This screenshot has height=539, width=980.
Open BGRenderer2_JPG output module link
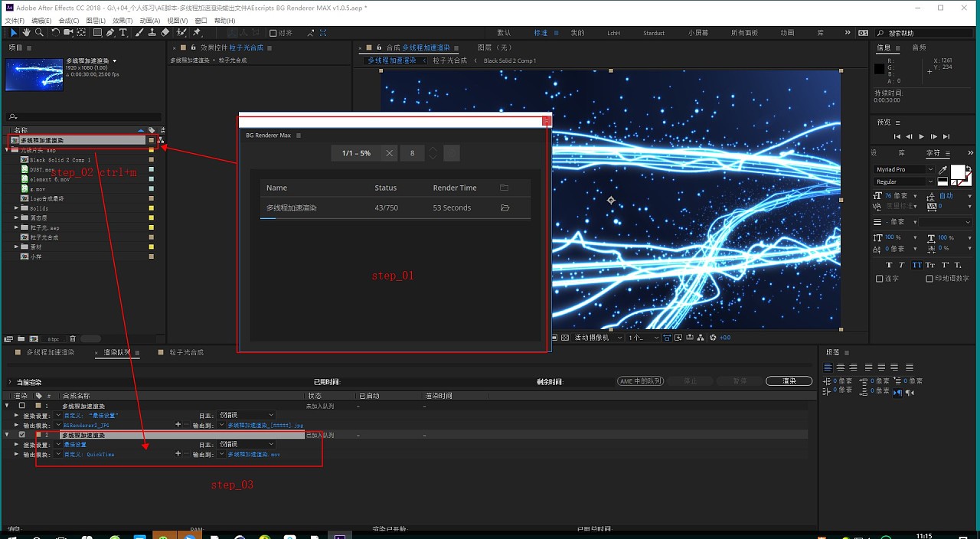tap(87, 424)
